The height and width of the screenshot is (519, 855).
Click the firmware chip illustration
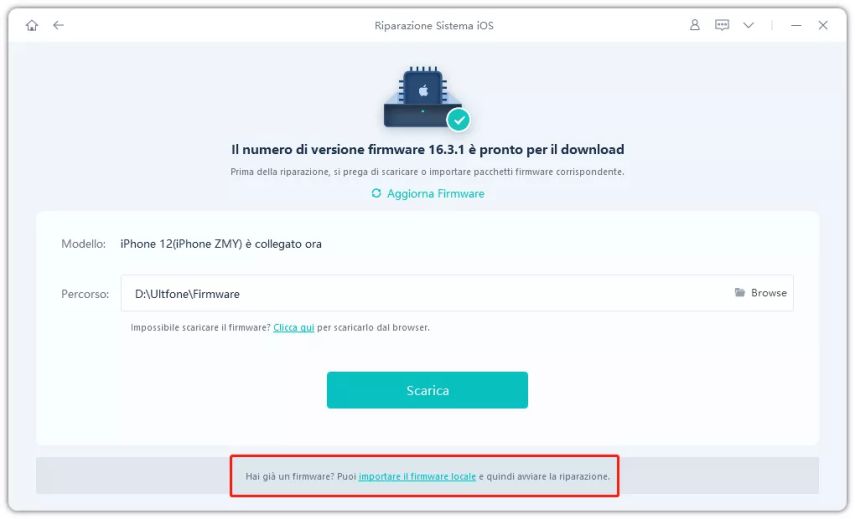pyautogui.click(x=423, y=97)
